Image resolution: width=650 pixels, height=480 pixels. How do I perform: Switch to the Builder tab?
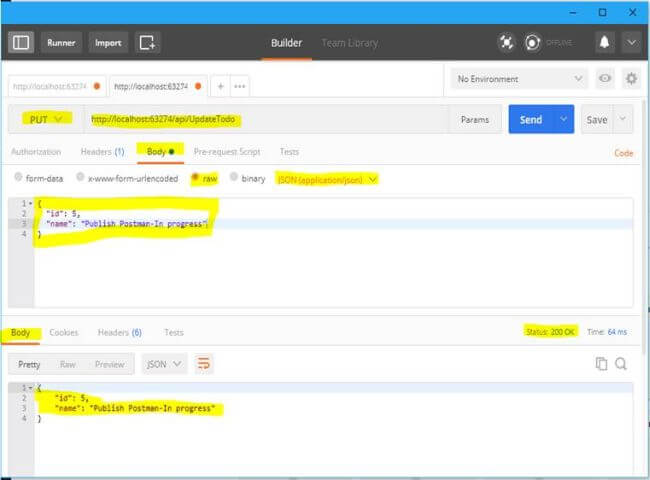coord(286,43)
